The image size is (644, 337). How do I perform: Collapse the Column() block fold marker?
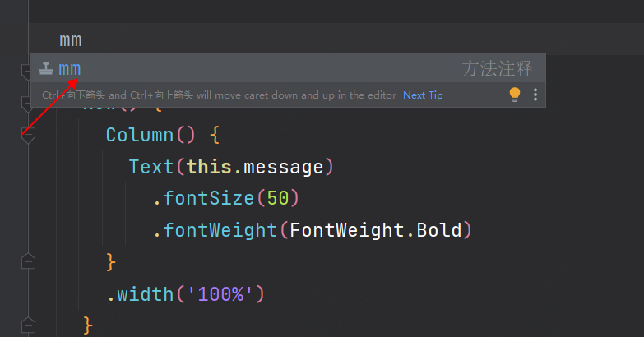[x=28, y=135]
